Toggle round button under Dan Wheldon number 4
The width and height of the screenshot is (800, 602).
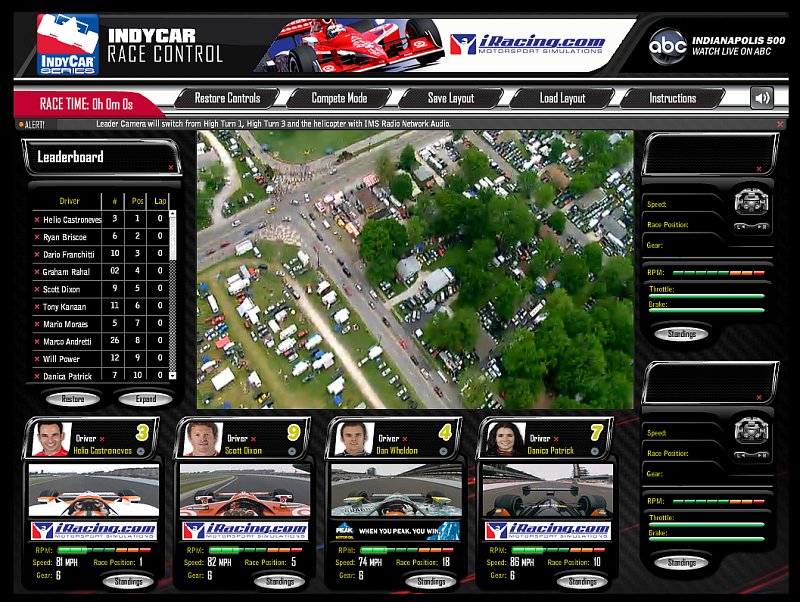[444, 452]
